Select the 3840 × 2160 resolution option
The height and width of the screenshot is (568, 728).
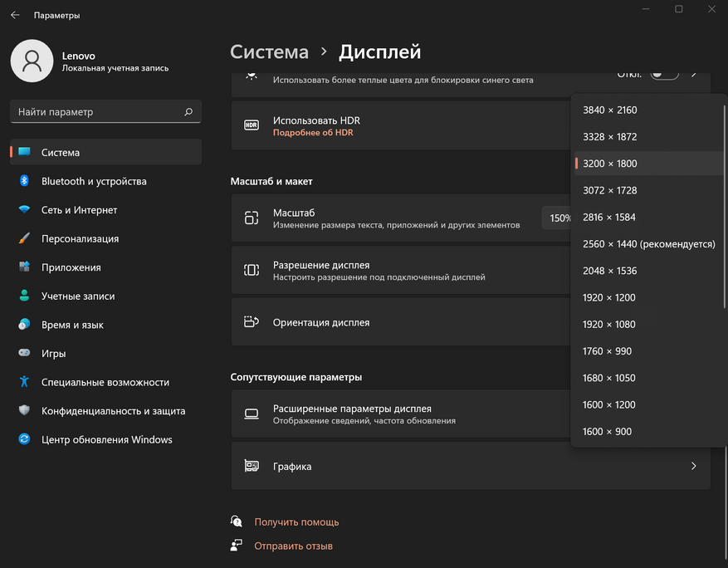tap(610, 110)
